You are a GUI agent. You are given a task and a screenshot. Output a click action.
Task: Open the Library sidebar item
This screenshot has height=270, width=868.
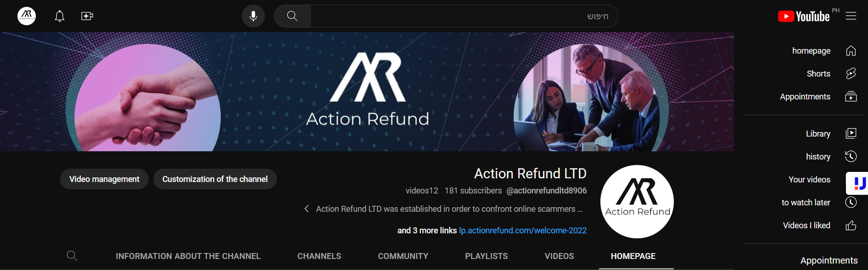pos(818,133)
